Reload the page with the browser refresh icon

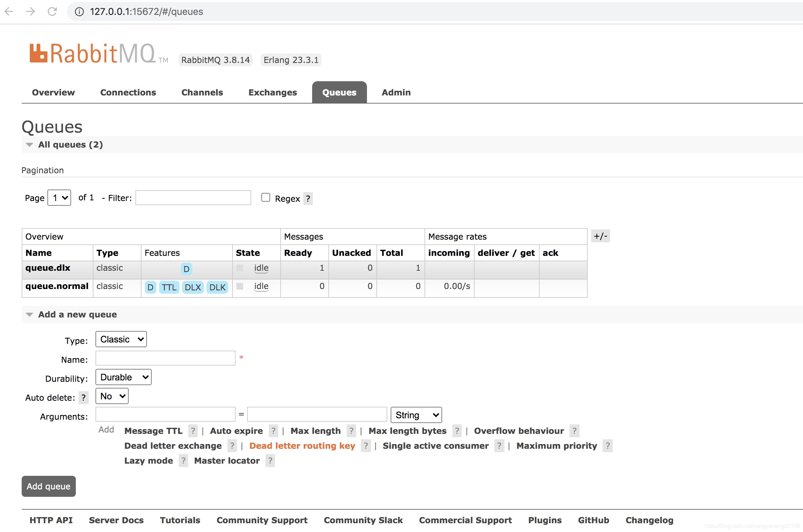52,12
